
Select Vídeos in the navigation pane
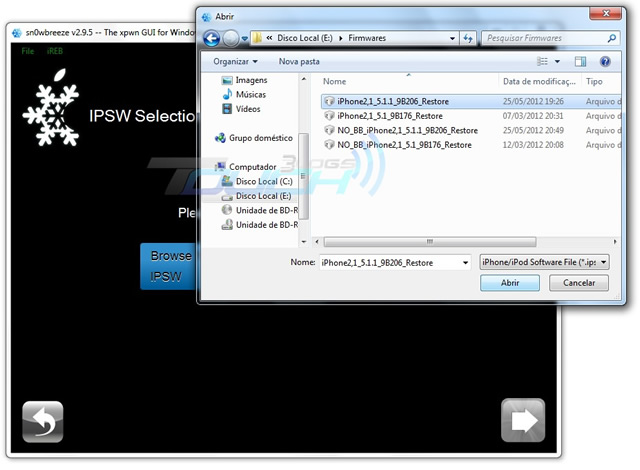241,109
